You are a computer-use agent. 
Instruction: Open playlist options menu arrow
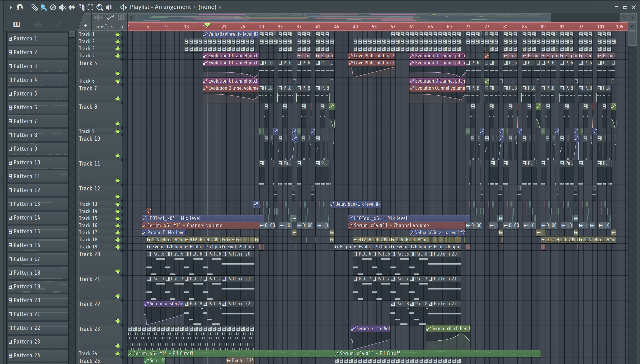click(10, 7)
